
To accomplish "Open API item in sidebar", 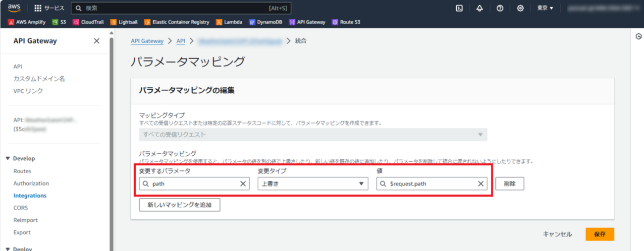I will (18, 66).
